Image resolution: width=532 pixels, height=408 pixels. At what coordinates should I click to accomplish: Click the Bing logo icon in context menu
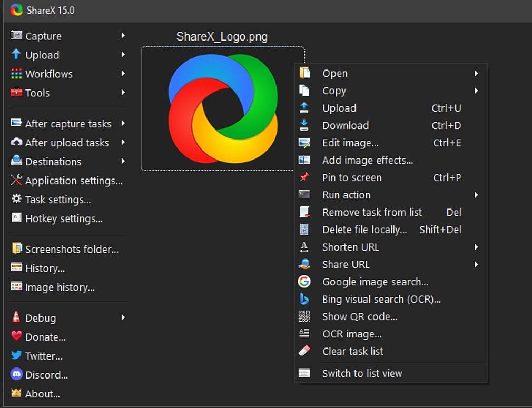click(304, 299)
